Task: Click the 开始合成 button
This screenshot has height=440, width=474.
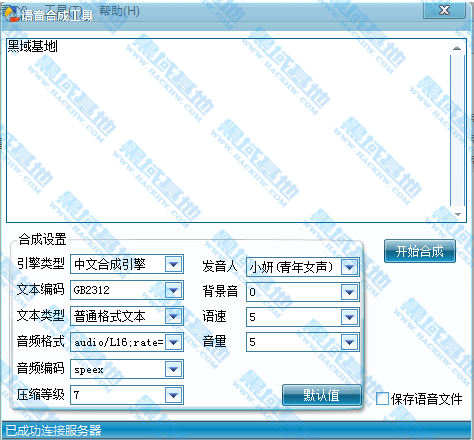Action: [420, 251]
